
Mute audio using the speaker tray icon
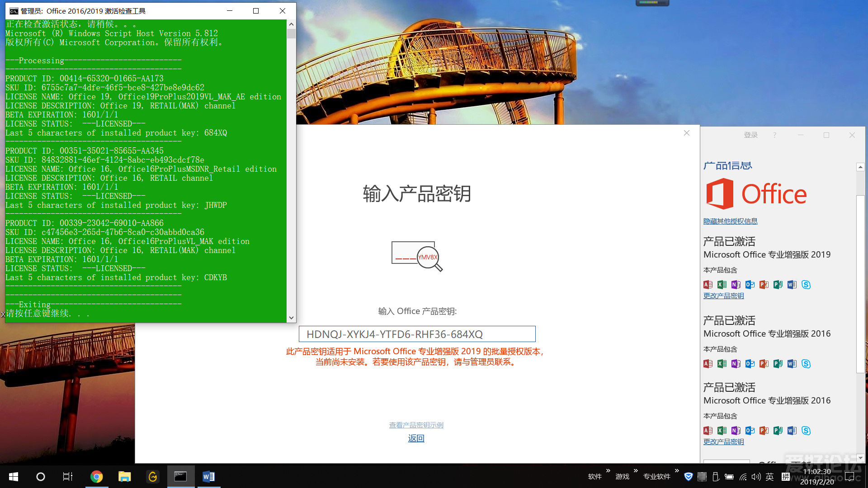(756, 477)
